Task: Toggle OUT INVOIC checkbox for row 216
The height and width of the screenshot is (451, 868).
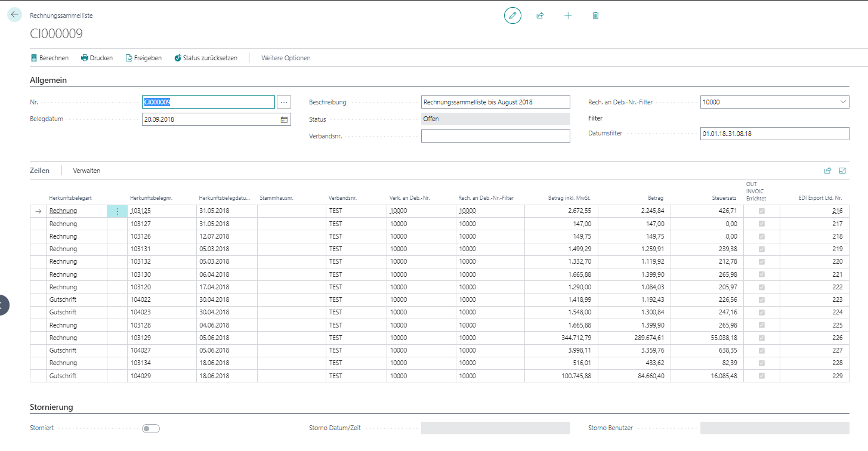Action: tap(762, 211)
